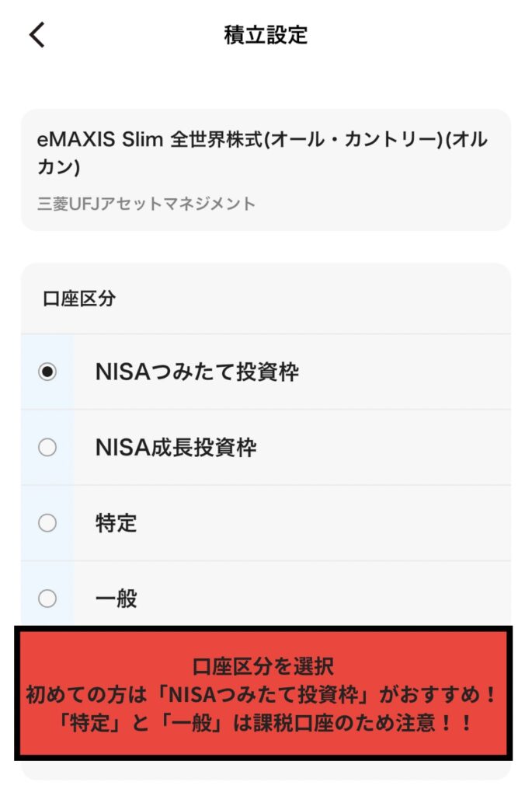532x796 pixels.
Task: Click the 積立設定 page title
Action: coord(266,35)
